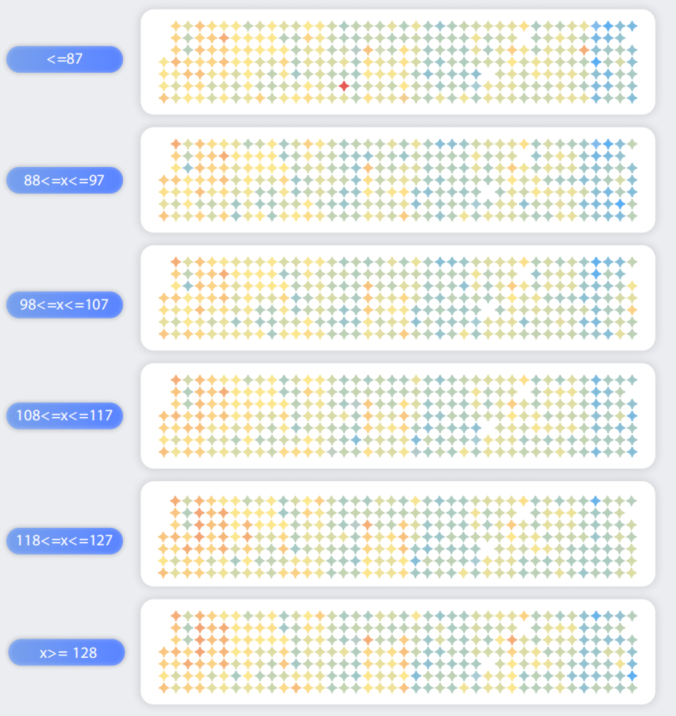Click the bottom-right diamond in the x>=128 chart
The image size is (676, 716).
coord(632,688)
